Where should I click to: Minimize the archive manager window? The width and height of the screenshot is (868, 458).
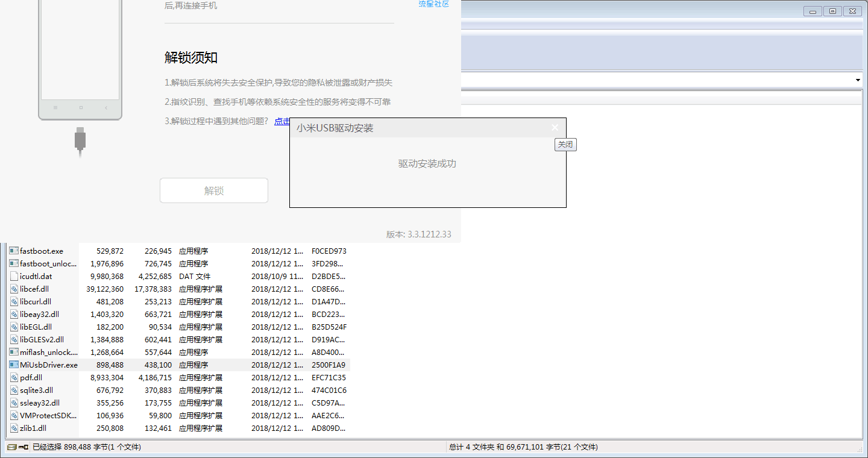point(813,11)
